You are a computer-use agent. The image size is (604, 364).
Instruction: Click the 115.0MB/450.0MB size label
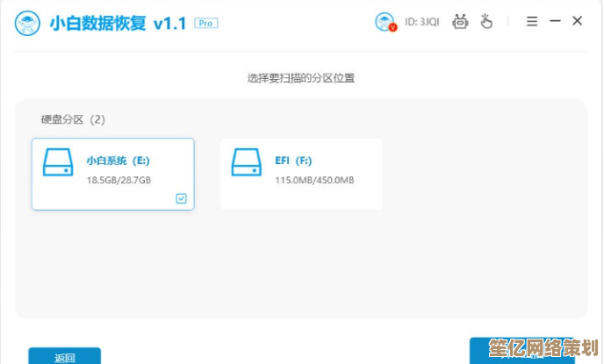(x=314, y=180)
